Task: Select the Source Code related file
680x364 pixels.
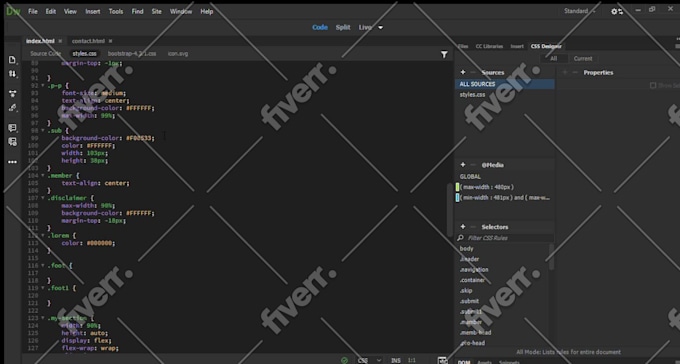Action: point(46,54)
